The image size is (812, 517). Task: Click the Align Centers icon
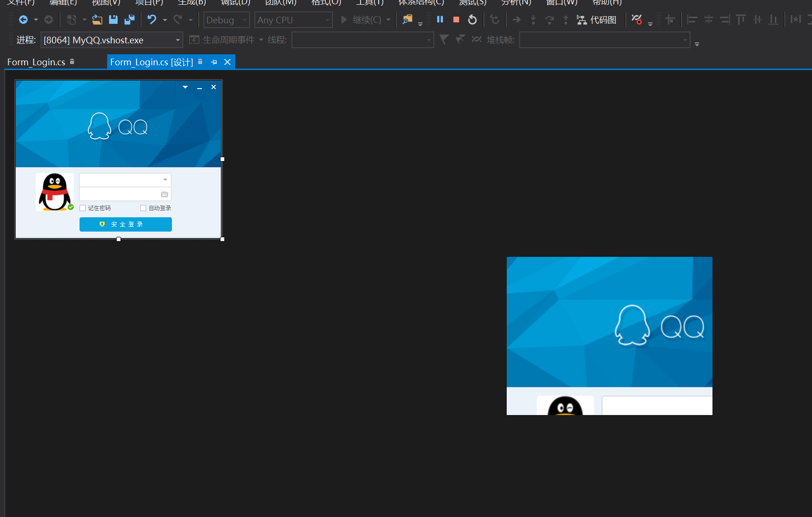tap(709, 20)
